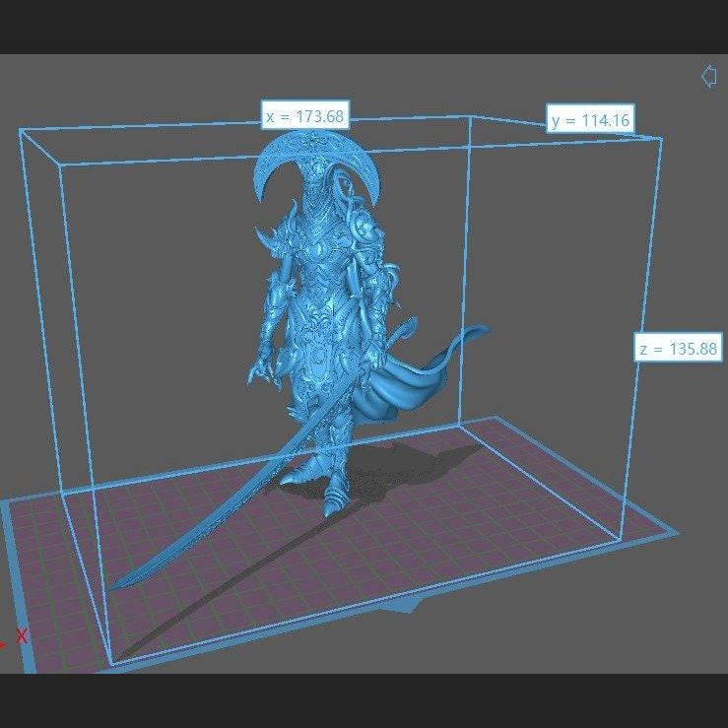Click the left-pointing arrow icon in the viewport corner
The height and width of the screenshot is (728, 728).
tap(707, 76)
